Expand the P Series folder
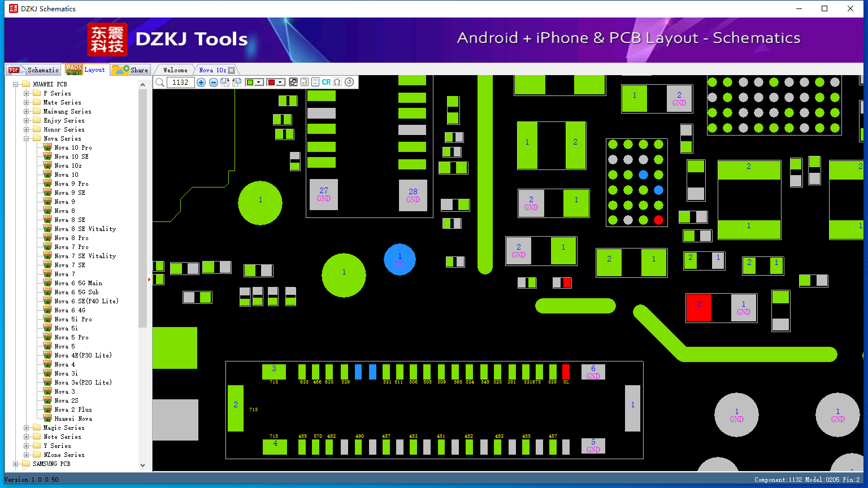868x488 pixels. click(27, 93)
